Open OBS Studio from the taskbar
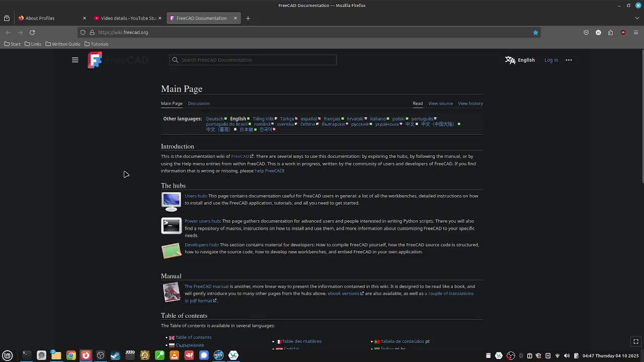 (101, 355)
